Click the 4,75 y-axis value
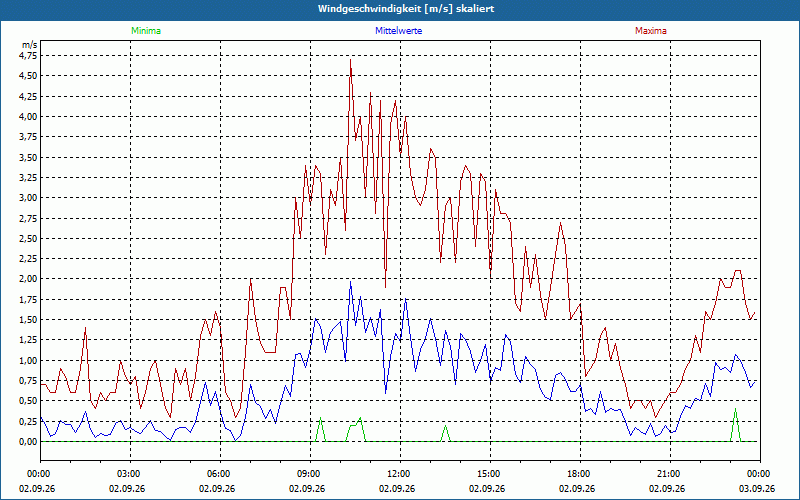800x500 pixels. pos(28,56)
